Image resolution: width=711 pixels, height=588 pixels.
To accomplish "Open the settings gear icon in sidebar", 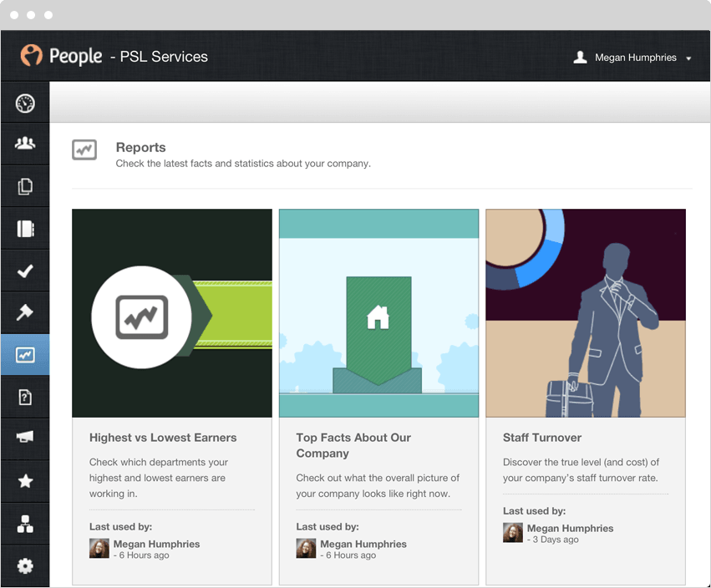I will pos(25,566).
